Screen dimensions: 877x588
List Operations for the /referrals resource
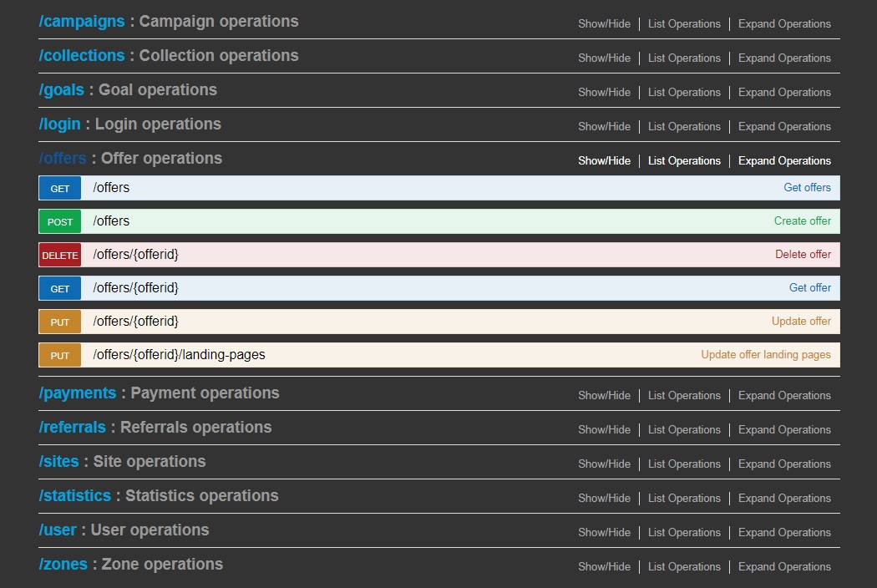[684, 429]
